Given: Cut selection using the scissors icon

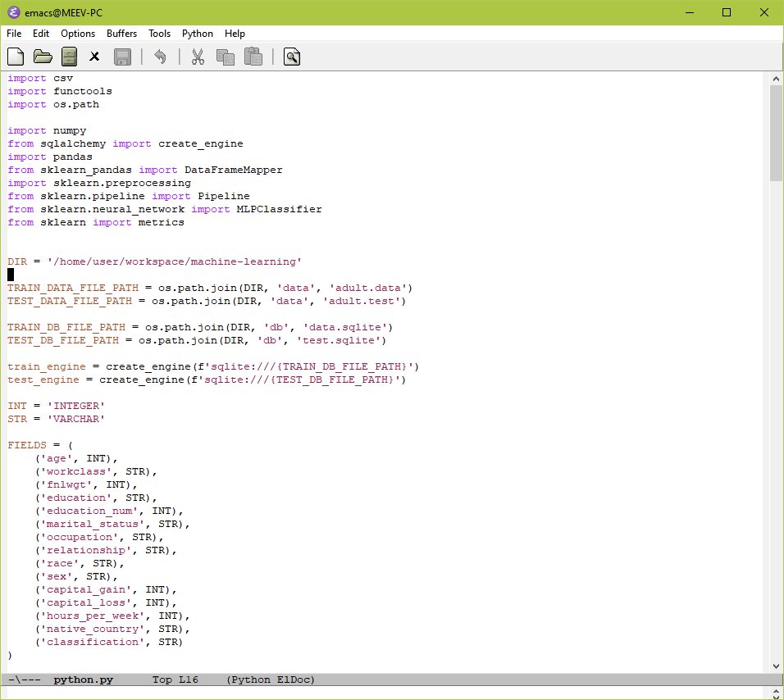Looking at the screenshot, I should tap(198, 57).
